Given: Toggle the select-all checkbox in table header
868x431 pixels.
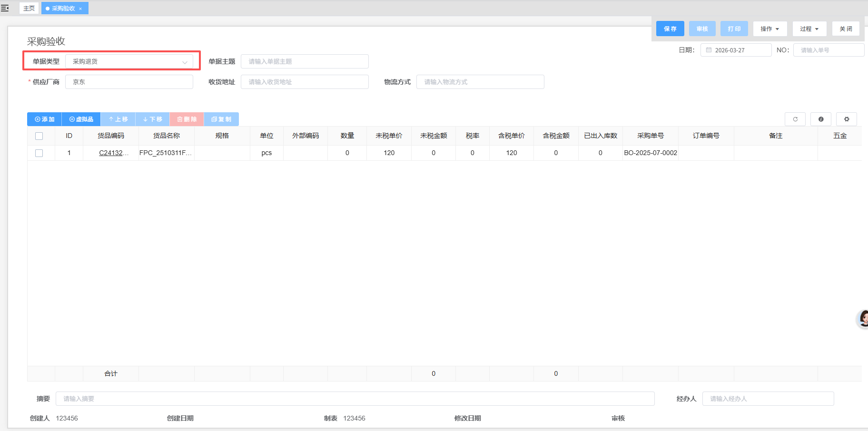Looking at the screenshot, I should [39, 136].
